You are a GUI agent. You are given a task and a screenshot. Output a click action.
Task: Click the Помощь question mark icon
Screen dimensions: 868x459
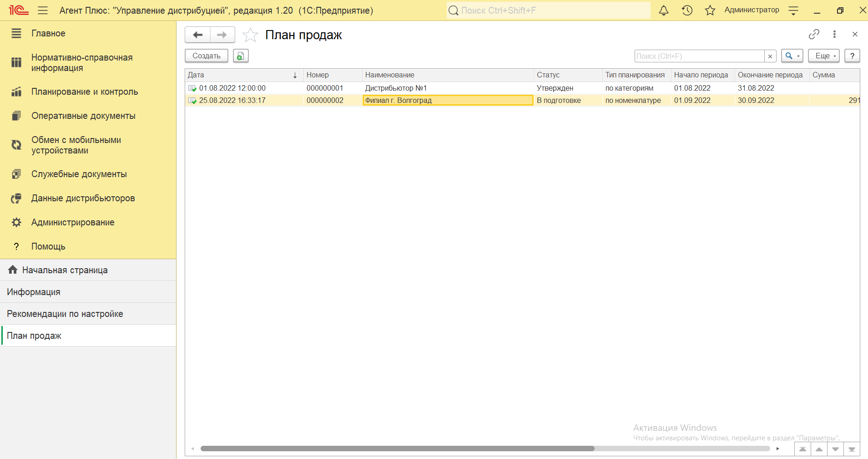pyautogui.click(x=16, y=246)
